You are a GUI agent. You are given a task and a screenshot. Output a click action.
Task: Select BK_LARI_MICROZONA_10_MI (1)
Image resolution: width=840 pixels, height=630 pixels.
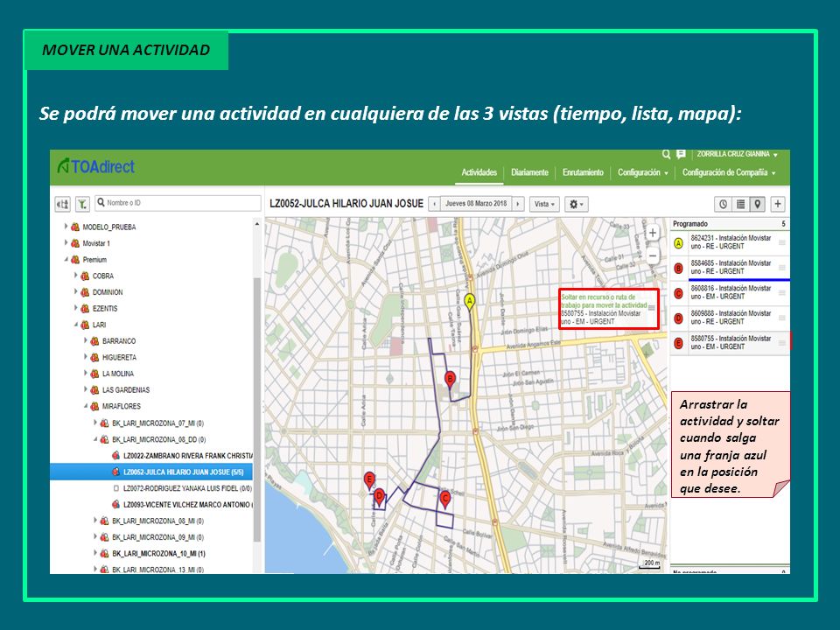(158, 553)
